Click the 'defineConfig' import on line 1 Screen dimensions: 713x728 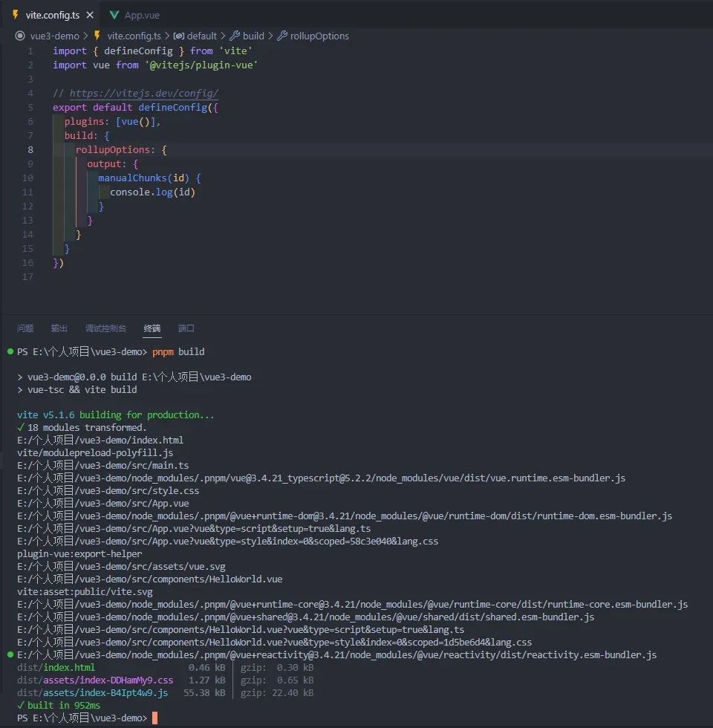click(138, 51)
